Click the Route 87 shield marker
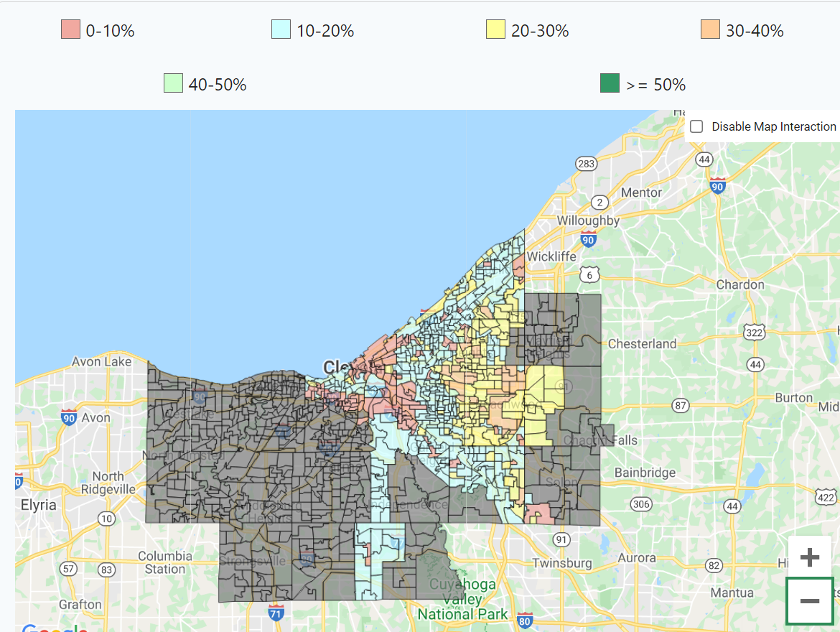The width and height of the screenshot is (840, 632). pos(681,406)
